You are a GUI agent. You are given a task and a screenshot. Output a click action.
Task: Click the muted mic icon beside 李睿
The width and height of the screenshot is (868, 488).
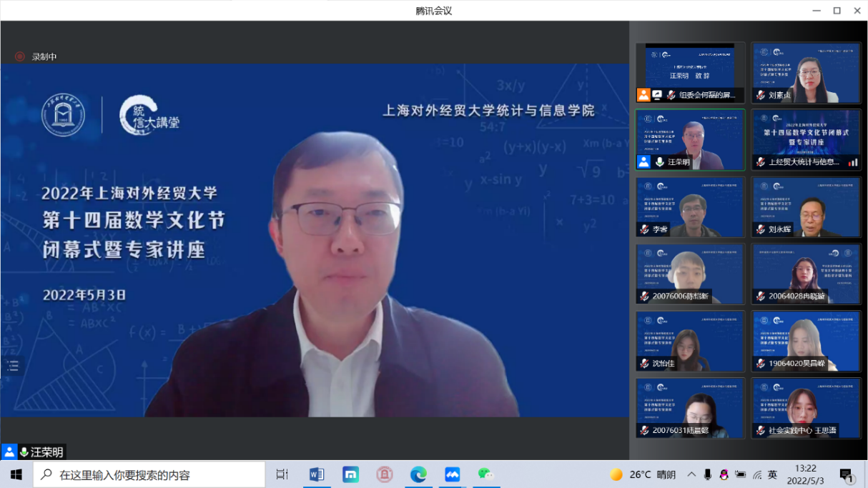point(644,229)
